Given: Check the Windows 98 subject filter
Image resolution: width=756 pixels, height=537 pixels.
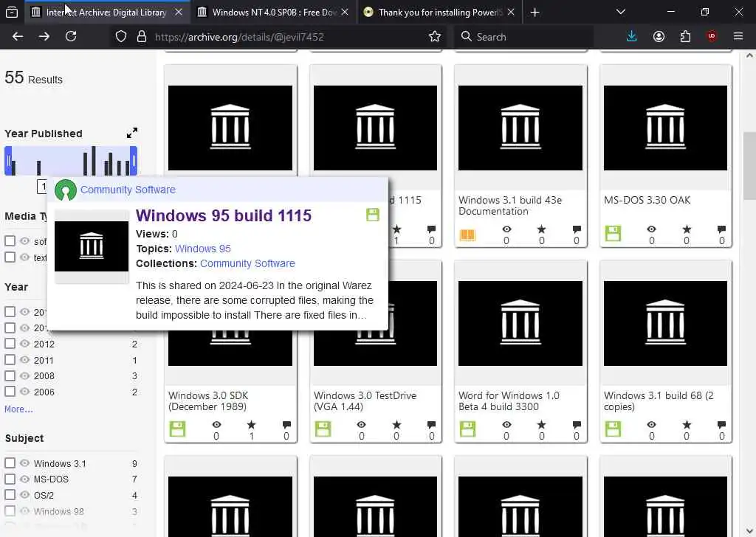Looking at the screenshot, I should pyautogui.click(x=10, y=510).
